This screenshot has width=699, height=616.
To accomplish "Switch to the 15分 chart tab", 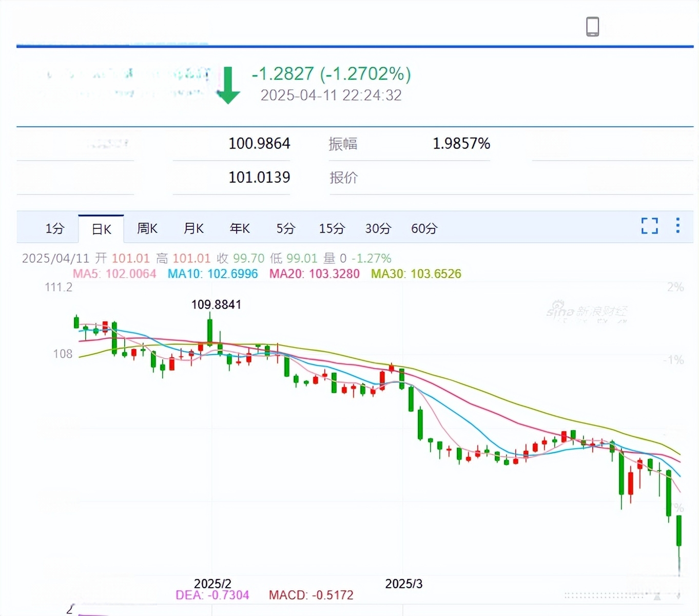I will pyautogui.click(x=332, y=228).
